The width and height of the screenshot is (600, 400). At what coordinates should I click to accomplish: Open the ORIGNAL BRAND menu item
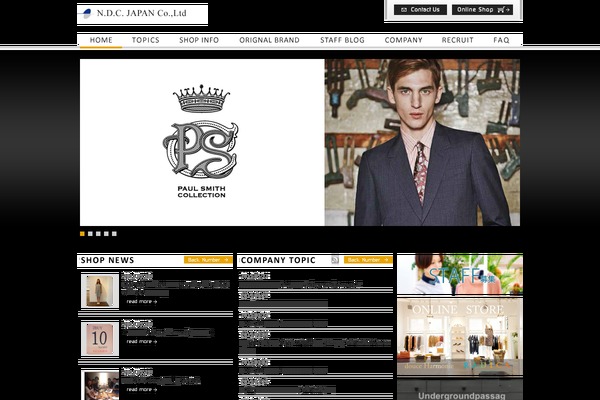click(269, 40)
